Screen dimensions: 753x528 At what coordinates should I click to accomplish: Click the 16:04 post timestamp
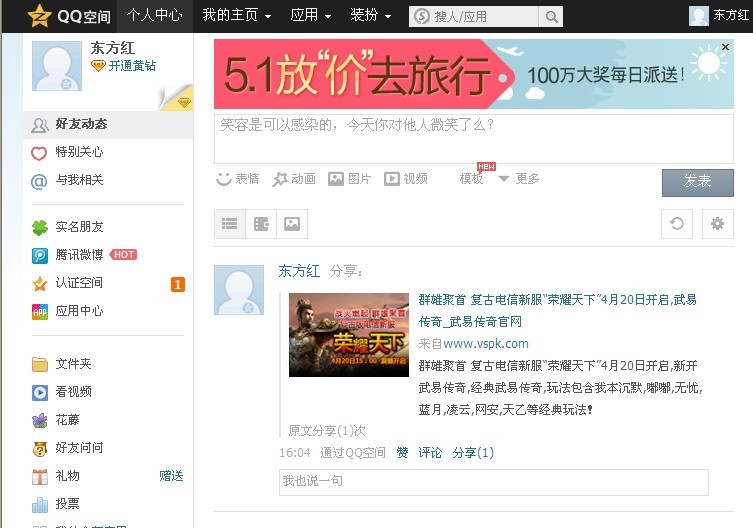[x=295, y=453]
